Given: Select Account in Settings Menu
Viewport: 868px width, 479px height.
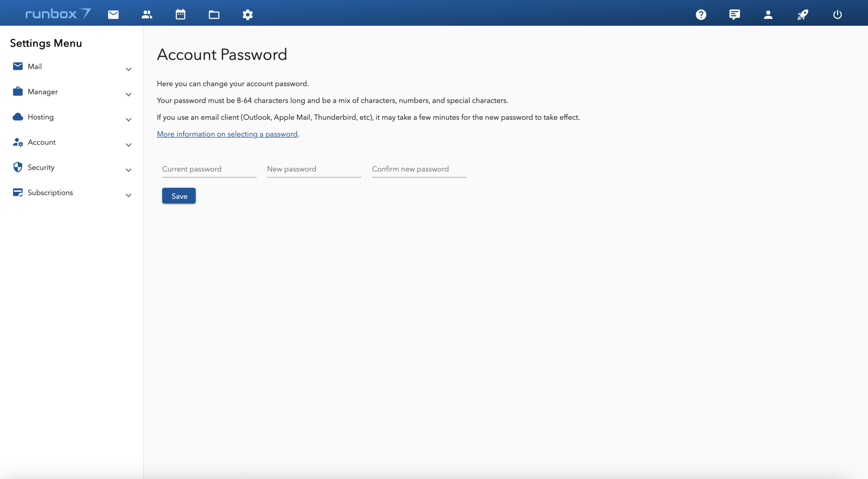Looking at the screenshot, I should (x=42, y=142).
